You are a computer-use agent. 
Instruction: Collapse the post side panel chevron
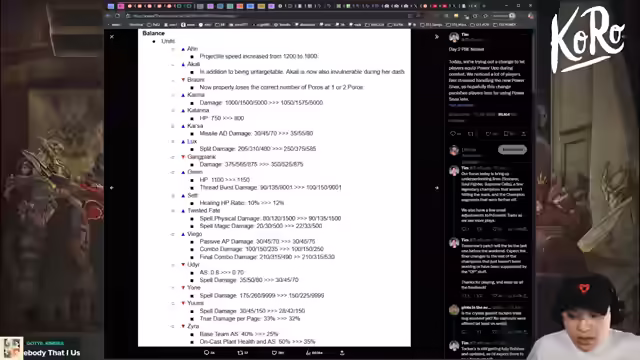(437, 37)
